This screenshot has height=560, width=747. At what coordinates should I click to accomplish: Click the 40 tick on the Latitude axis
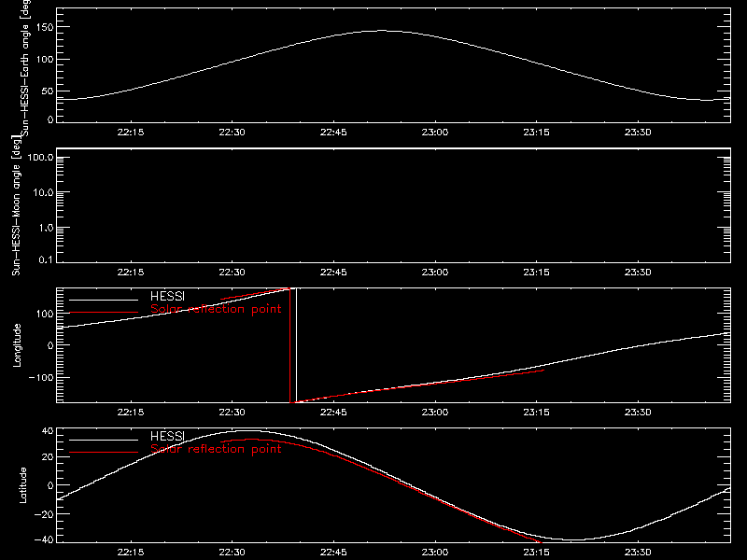click(48, 431)
